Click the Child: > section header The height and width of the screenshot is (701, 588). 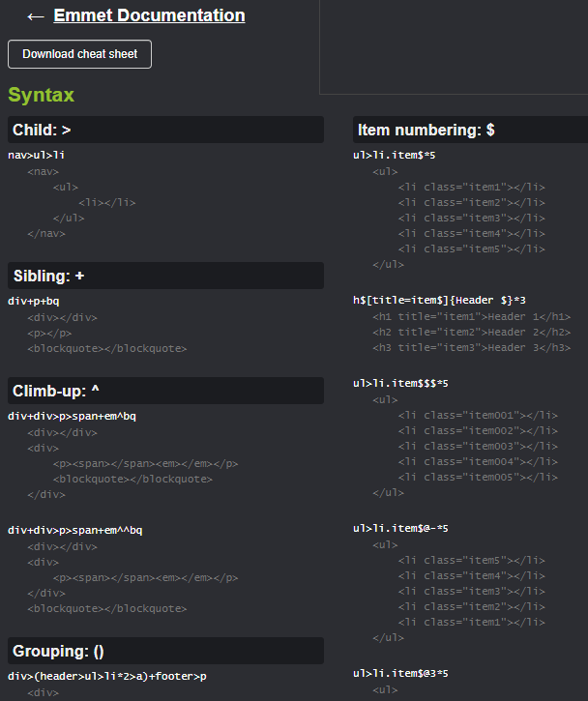click(166, 130)
